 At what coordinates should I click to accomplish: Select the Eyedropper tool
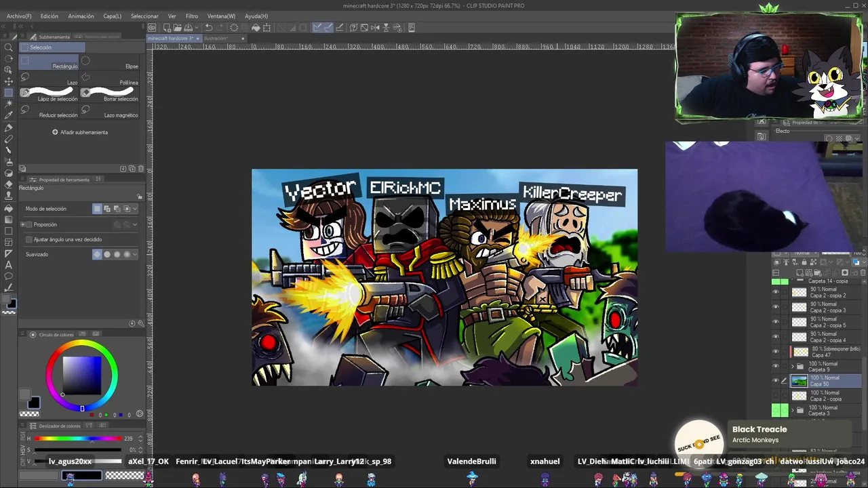coord(8,115)
